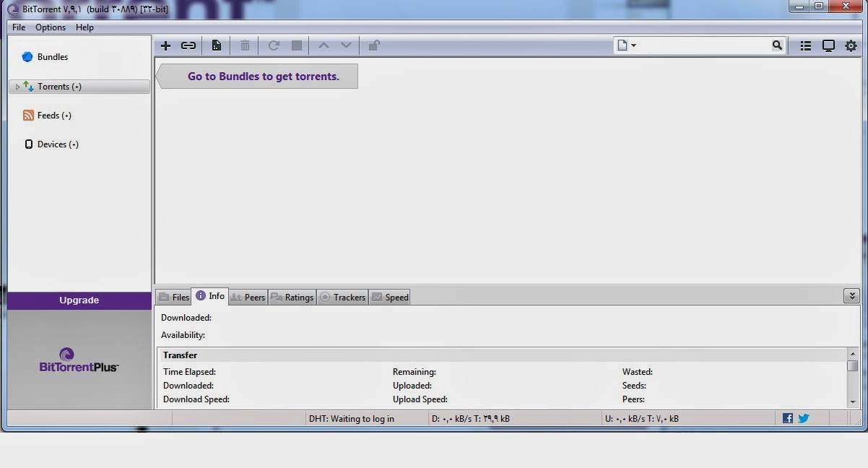868x468 pixels.
Task: Expand the Torrents tree arrow
Action: point(17,87)
